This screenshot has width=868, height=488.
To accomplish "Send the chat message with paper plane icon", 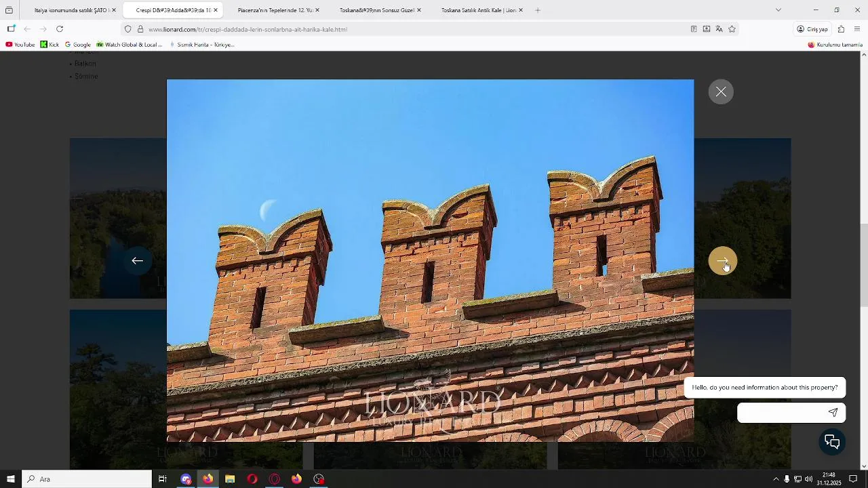I will [833, 412].
